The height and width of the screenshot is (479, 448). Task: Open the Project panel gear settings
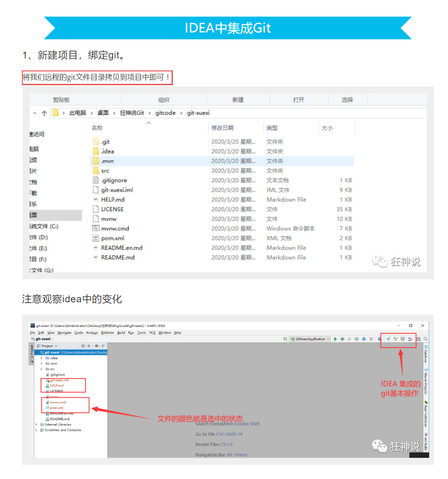[x=97, y=346]
